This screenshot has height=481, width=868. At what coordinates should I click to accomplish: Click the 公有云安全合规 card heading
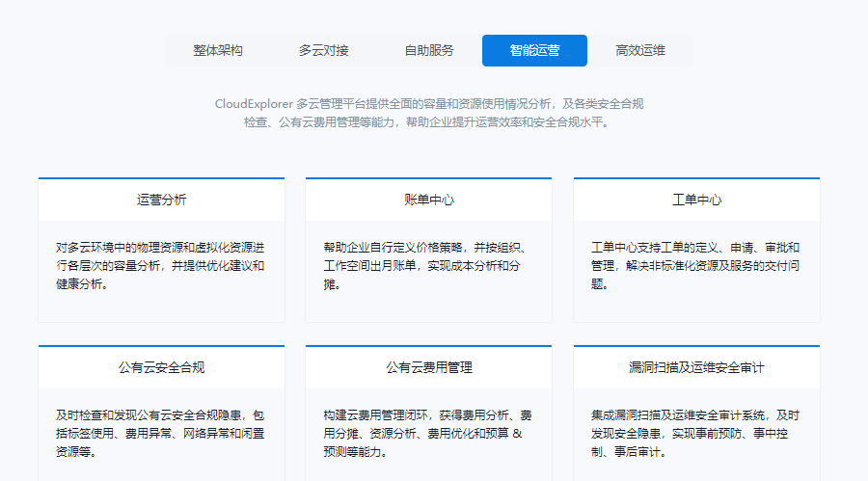162,367
